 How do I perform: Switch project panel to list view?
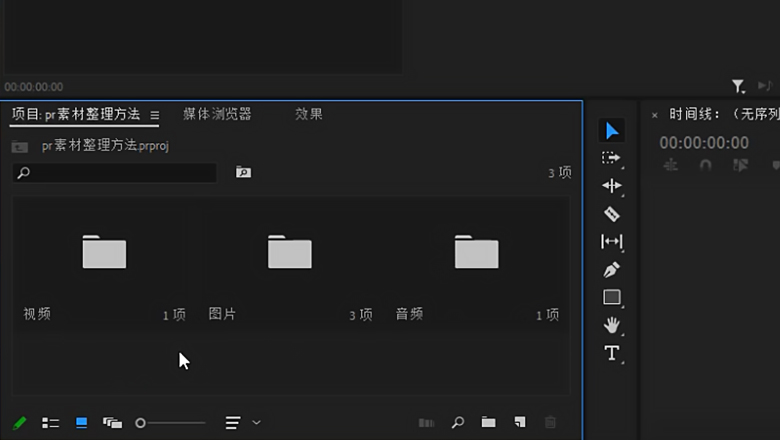click(x=50, y=423)
